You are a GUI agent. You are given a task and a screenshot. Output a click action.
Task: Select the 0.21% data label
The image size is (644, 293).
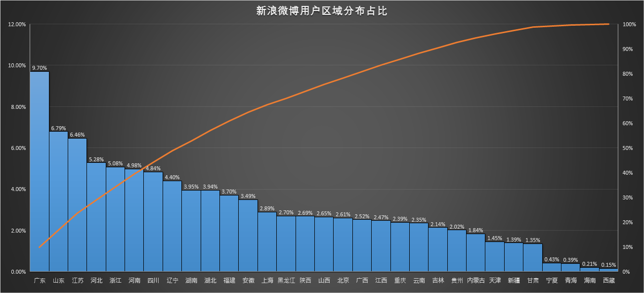[x=590, y=264]
